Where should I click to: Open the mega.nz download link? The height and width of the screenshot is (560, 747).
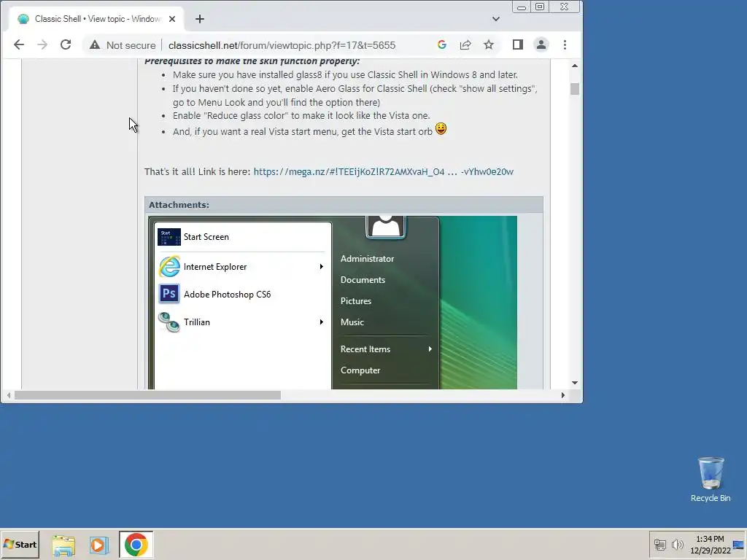click(x=384, y=172)
